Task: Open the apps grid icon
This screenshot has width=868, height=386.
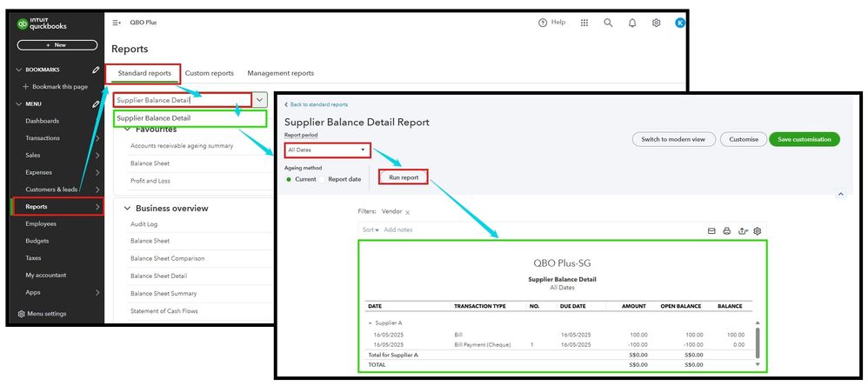Action: pos(584,23)
